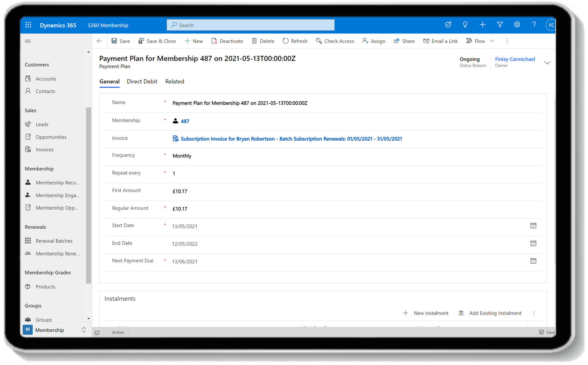
Task: Open the Instalments subgrid more options menu
Action: pyautogui.click(x=534, y=313)
